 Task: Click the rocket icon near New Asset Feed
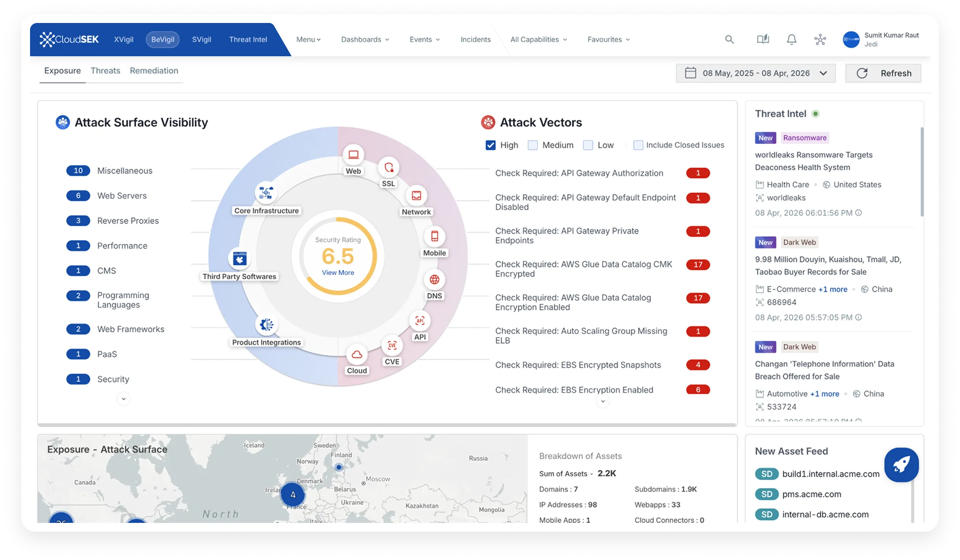point(901,465)
